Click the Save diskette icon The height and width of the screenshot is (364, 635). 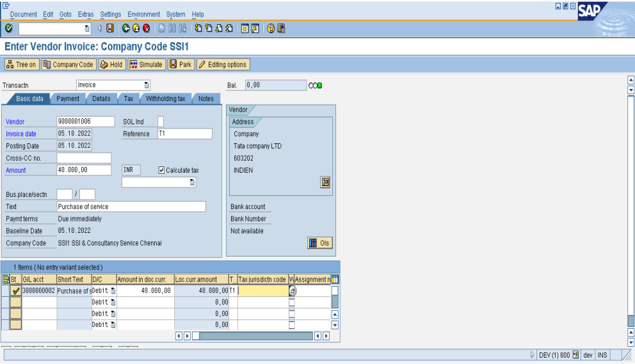[x=110, y=29]
